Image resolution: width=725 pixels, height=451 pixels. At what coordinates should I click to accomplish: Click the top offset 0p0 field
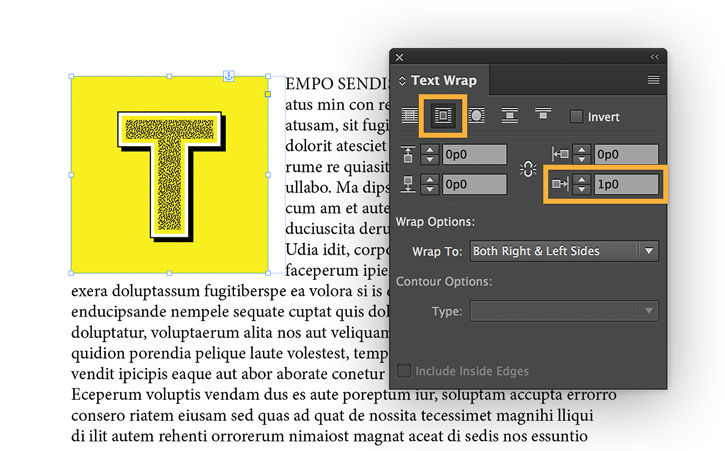pyautogui.click(x=474, y=154)
